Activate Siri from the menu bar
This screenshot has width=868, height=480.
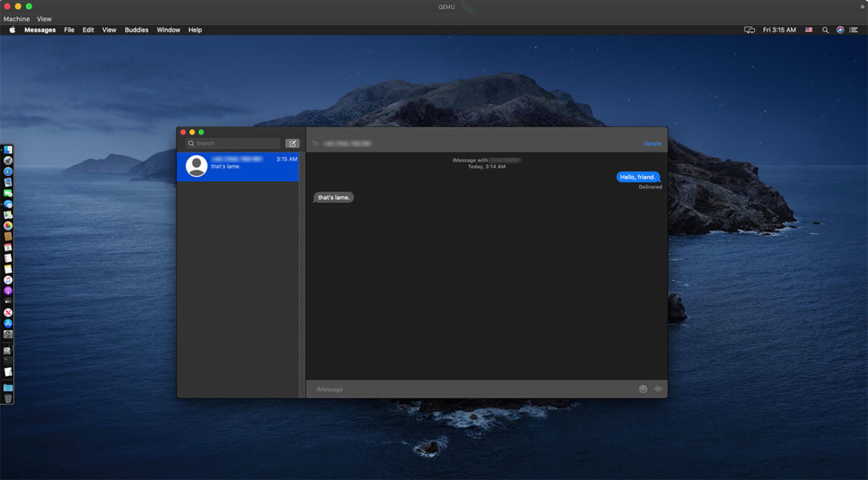[x=840, y=30]
